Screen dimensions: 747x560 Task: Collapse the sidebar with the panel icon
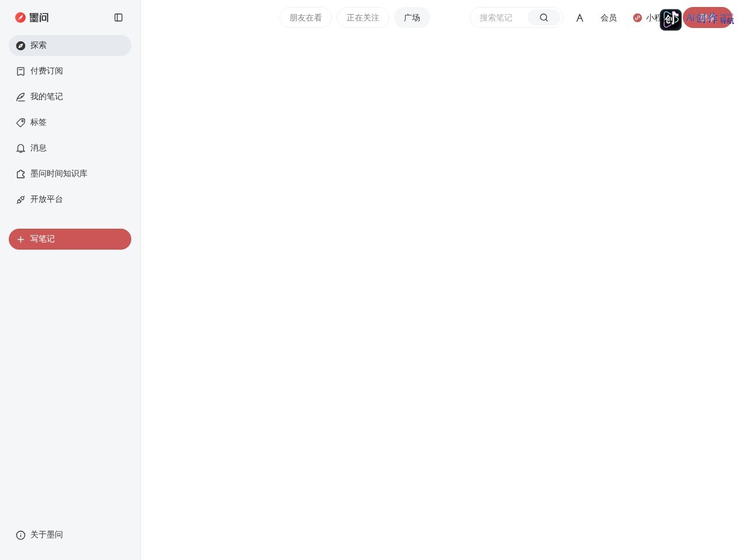click(118, 17)
